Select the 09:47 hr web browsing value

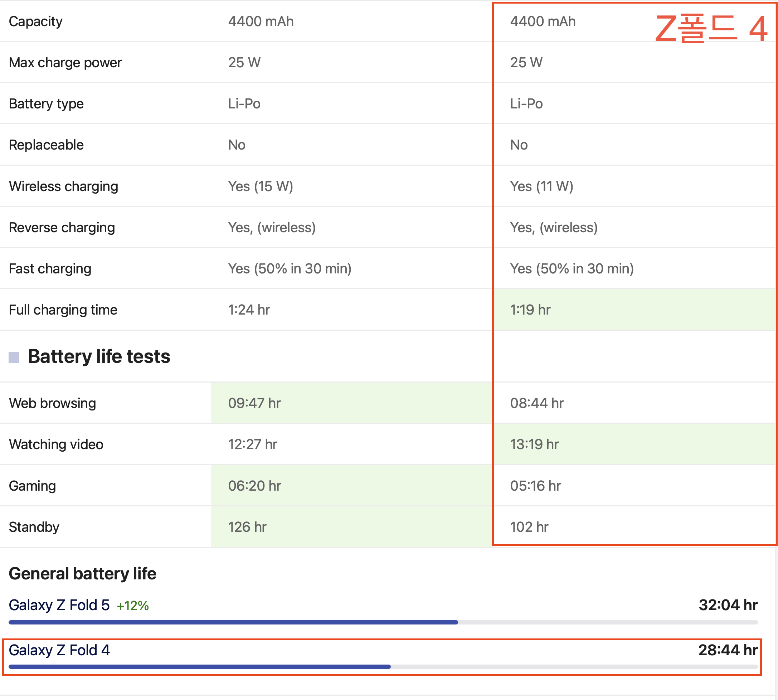[254, 403]
